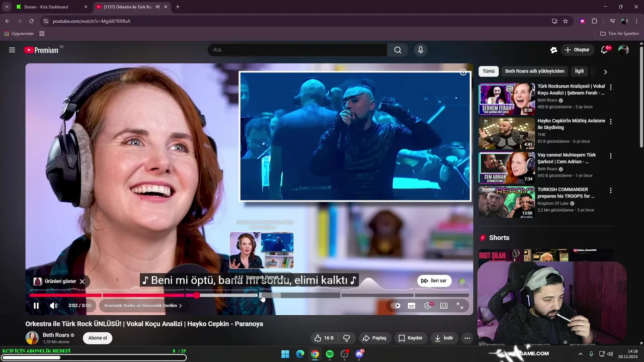Mute the YouTube tab audio icon
The height and width of the screenshot is (362, 644).
[x=157, y=7]
